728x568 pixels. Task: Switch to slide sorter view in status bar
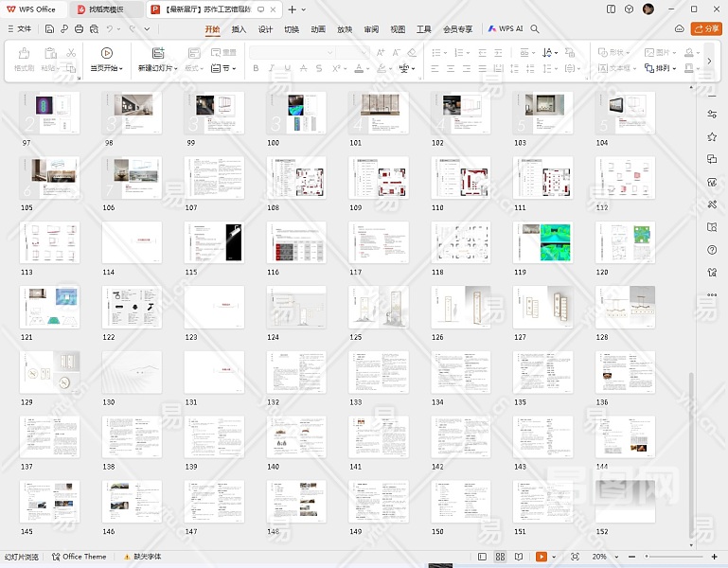[x=498, y=557]
